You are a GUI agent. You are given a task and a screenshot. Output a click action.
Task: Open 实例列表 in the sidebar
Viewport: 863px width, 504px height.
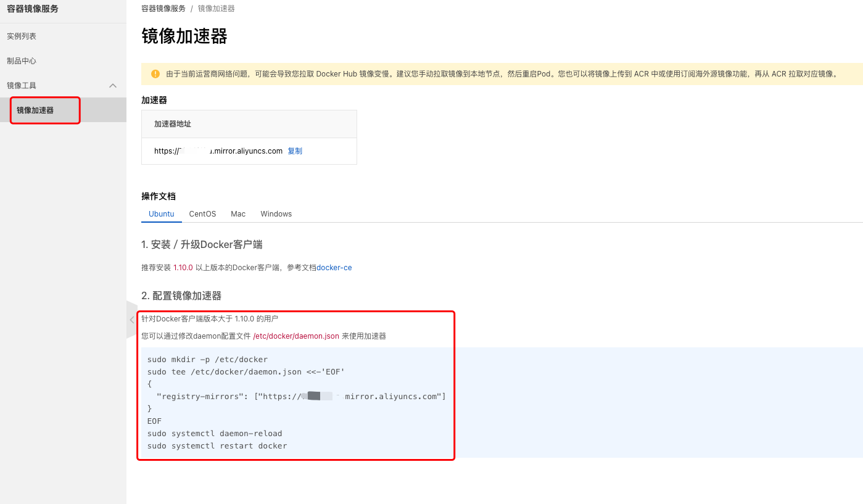point(22,36)
